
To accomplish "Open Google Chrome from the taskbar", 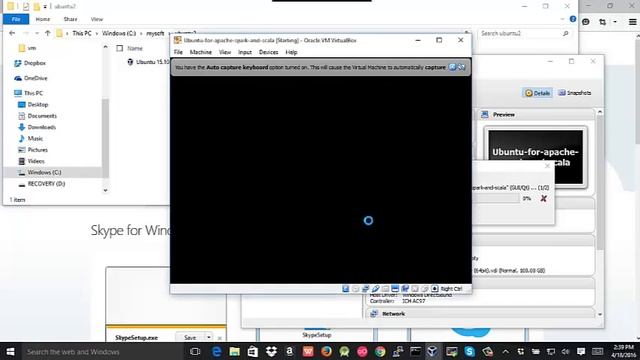I will tap(380, 351).
